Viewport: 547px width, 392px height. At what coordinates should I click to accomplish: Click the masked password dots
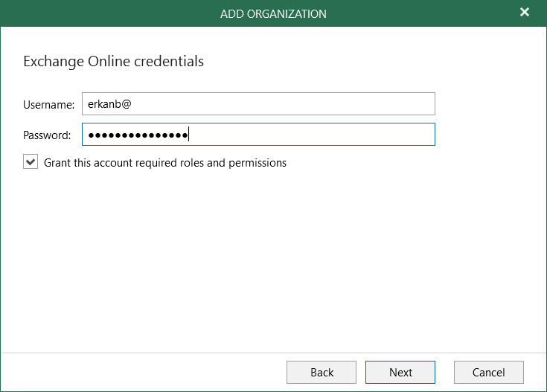point(137,135)
